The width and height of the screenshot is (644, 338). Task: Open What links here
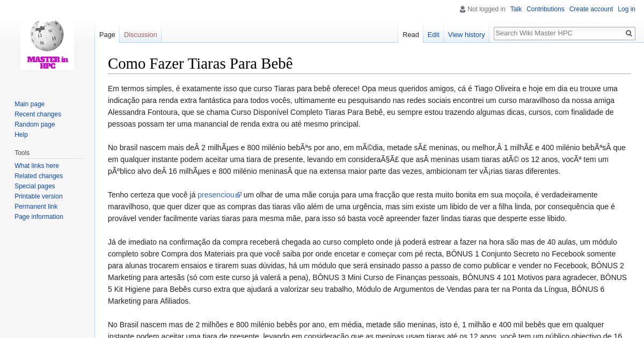(36, 166)
